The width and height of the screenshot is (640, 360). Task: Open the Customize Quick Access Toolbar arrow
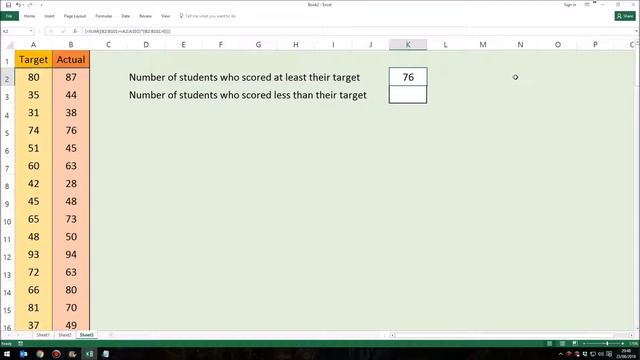[x=41, y=5]
